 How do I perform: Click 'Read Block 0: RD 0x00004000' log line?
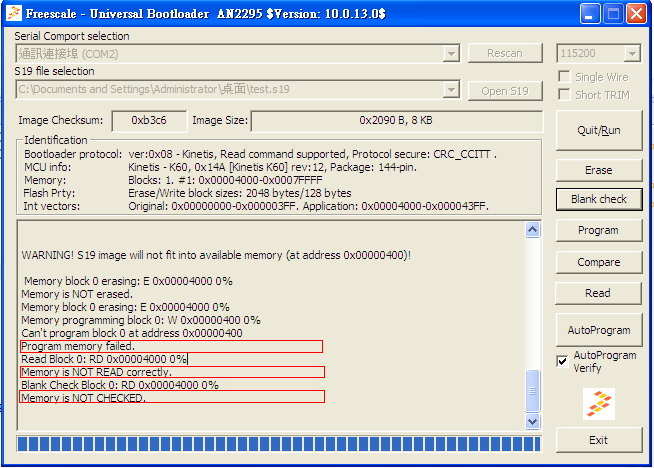pos(104,359)
